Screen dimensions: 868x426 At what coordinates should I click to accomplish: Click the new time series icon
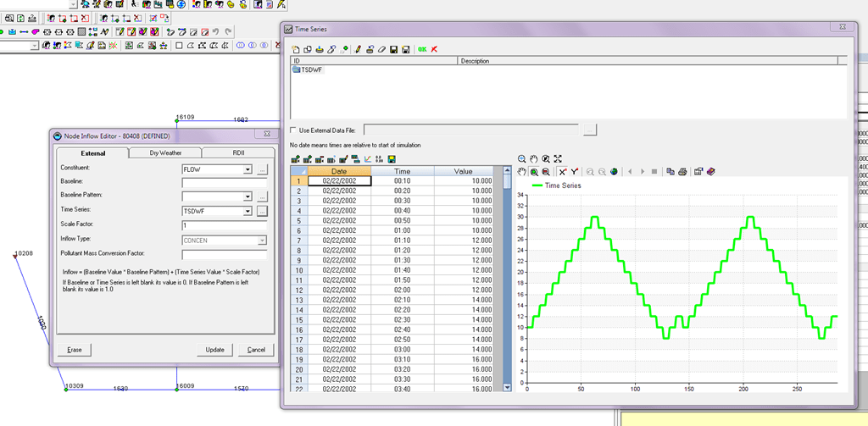tap(296, 50)
